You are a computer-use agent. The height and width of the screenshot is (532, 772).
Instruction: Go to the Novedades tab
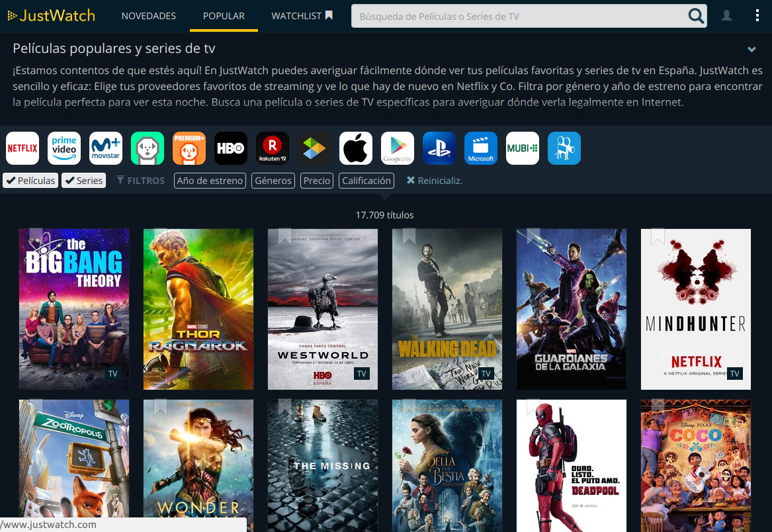click(x=149, y=16)
